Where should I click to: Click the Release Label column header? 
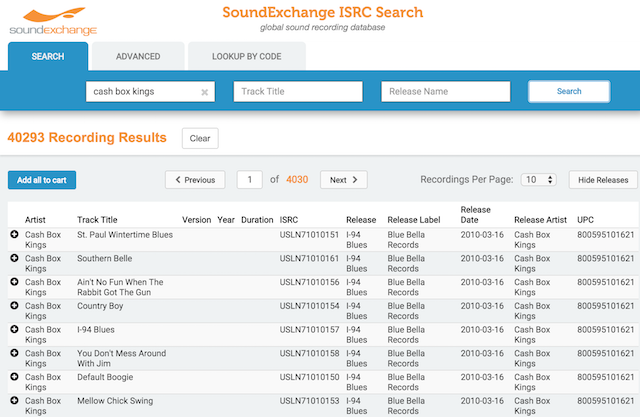click(414, 220)
